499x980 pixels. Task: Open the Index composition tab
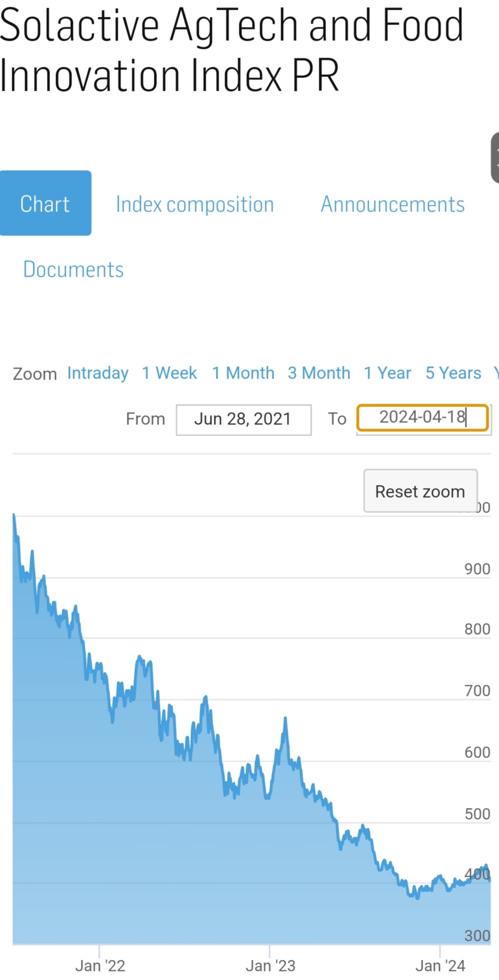(x=195, y=204)
